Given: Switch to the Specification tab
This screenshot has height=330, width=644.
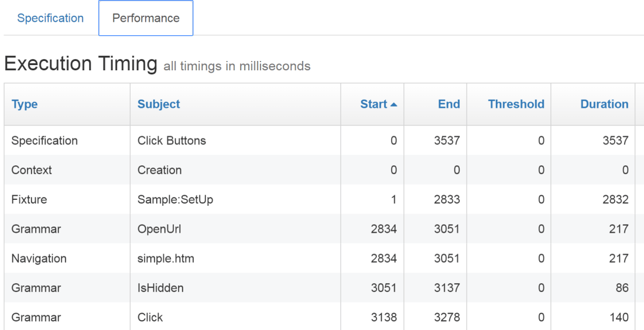Looking at the screenshot, I should pyautogui.click(x=50, y=18).
